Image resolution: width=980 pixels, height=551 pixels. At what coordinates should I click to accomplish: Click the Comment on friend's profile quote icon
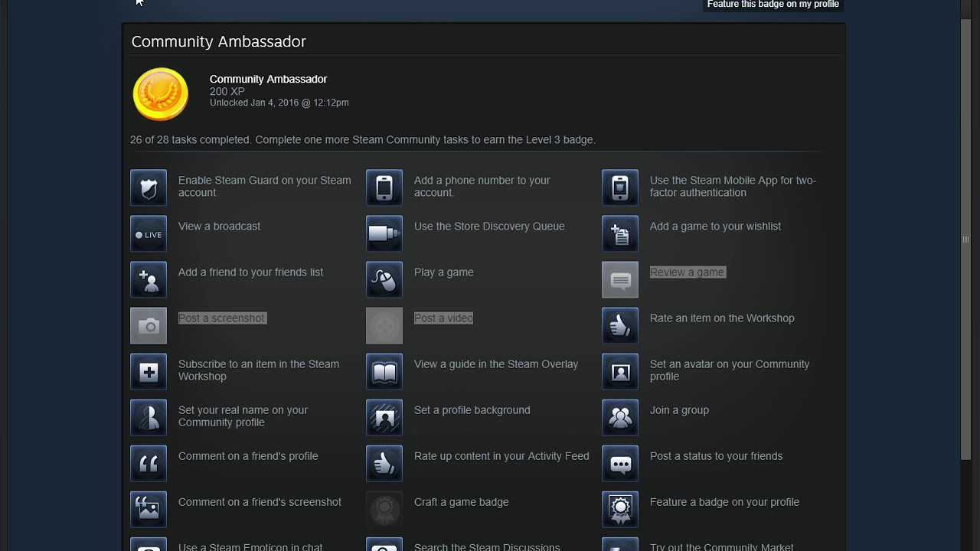tap(149, 464)
